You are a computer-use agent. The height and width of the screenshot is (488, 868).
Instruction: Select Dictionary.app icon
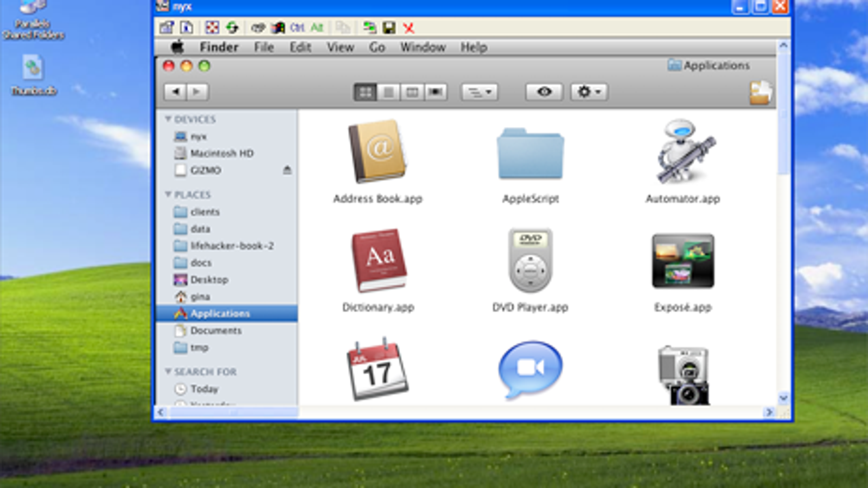tap(379, 261)
